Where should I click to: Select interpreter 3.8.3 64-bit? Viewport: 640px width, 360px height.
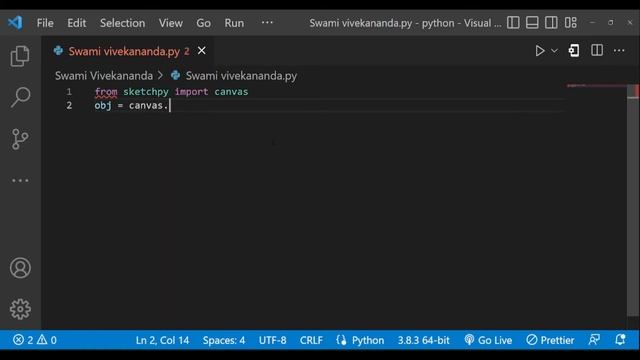coord(424,340)
